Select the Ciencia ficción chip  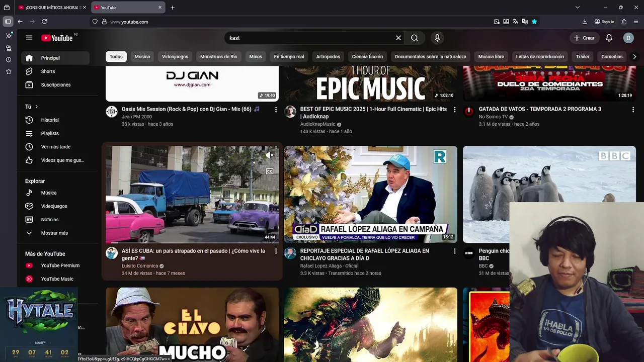click(367, 57)
